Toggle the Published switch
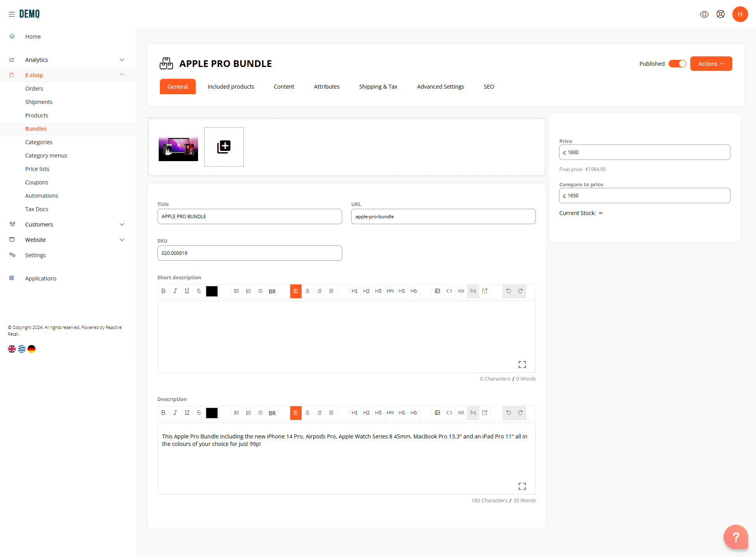This screenshot has height=557, width=756. point(677,64)
